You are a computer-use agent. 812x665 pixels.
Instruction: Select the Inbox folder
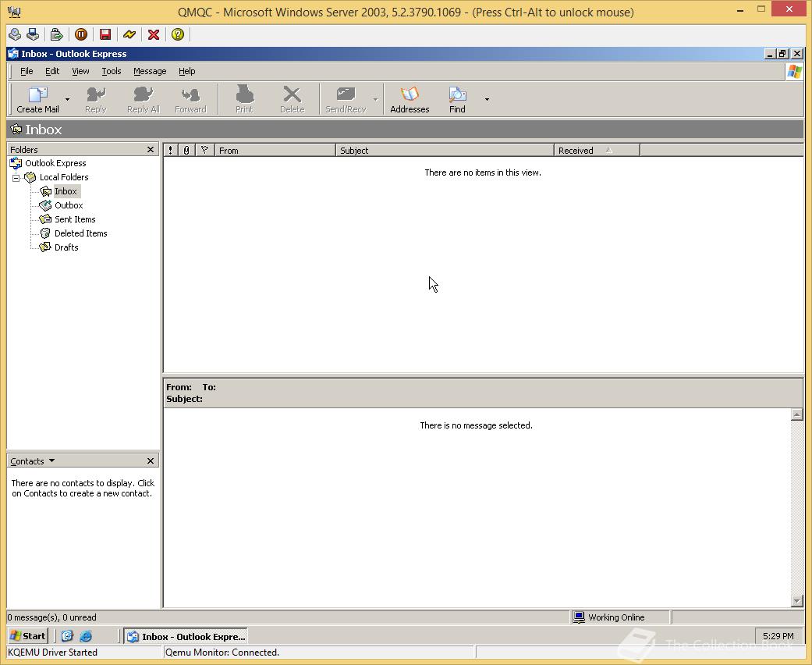point(66,191)
